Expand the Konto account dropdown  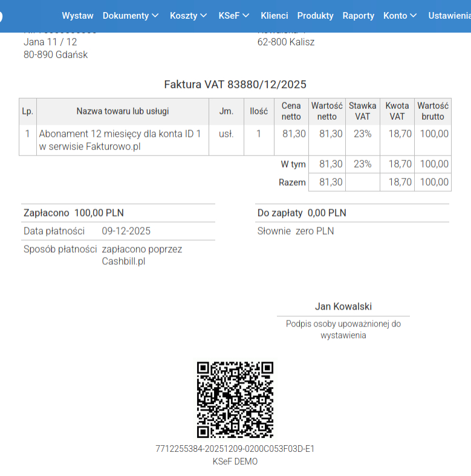pos(400,16)
